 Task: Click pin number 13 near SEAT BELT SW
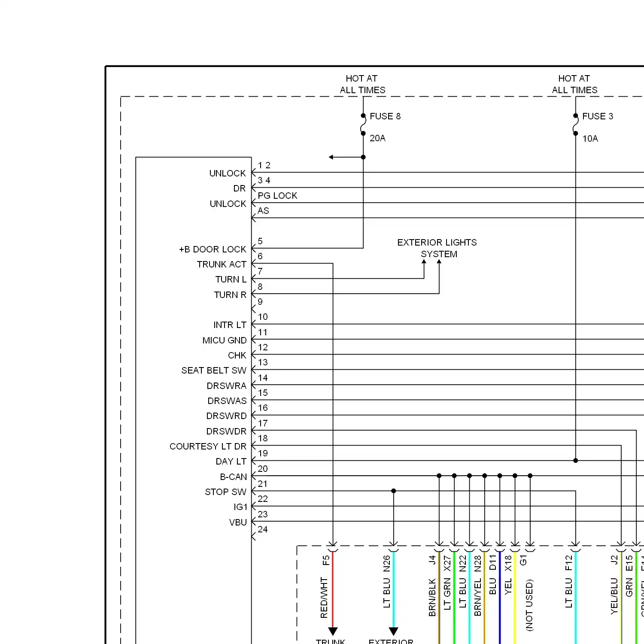pos(263,362)
